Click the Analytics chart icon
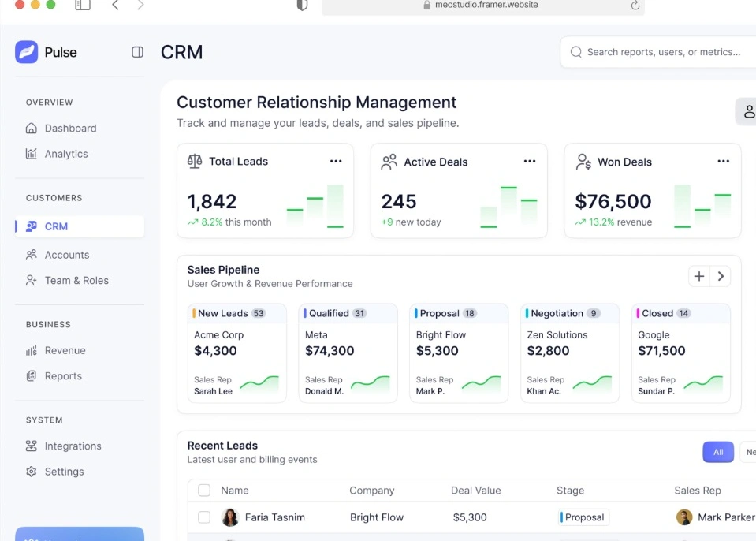This screenshot has height=541, width=756. (32, 154)
